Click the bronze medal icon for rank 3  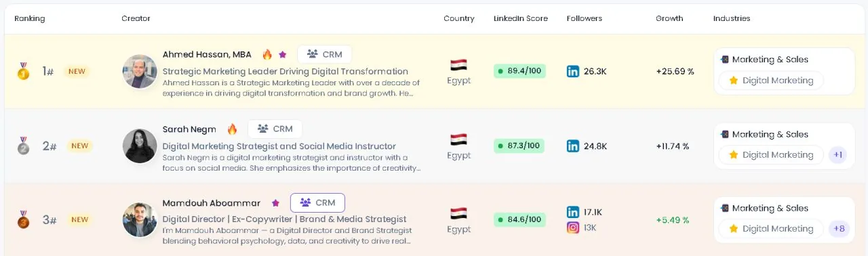[x=23, y=219]
